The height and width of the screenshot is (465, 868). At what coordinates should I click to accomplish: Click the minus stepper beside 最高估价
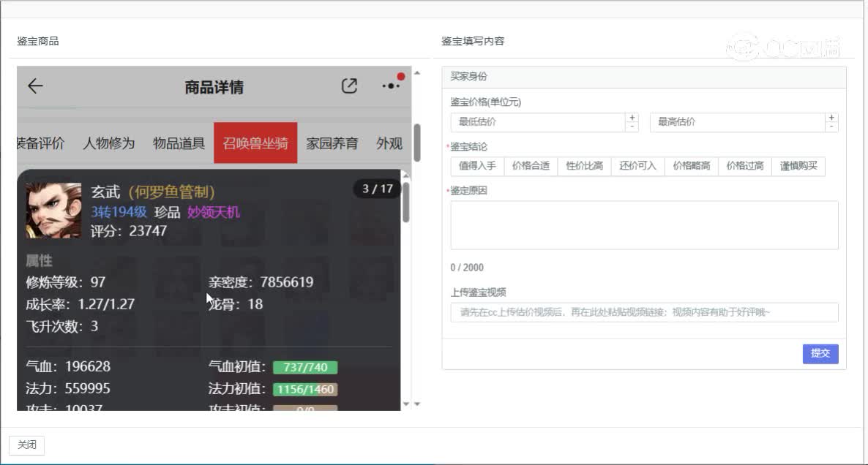click(x=832, y=126)
